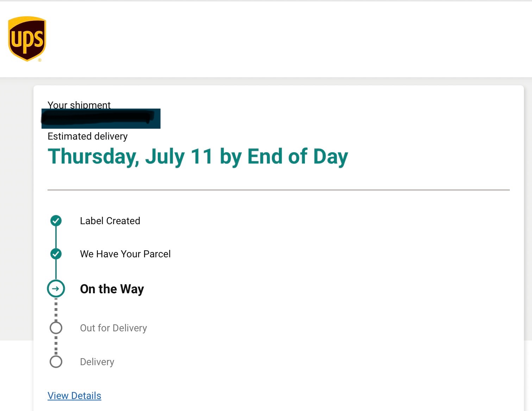Click the dotted line above the Delivery circle
532x411 pixels.
[56, 345]
